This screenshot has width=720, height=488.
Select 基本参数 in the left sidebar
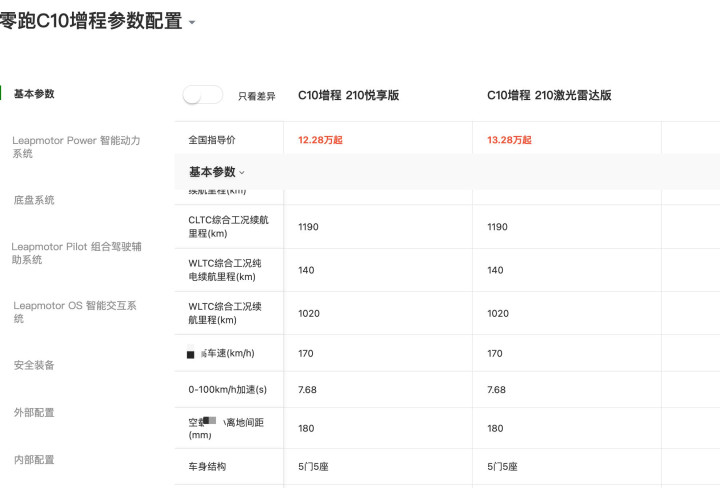pos(34,94)
